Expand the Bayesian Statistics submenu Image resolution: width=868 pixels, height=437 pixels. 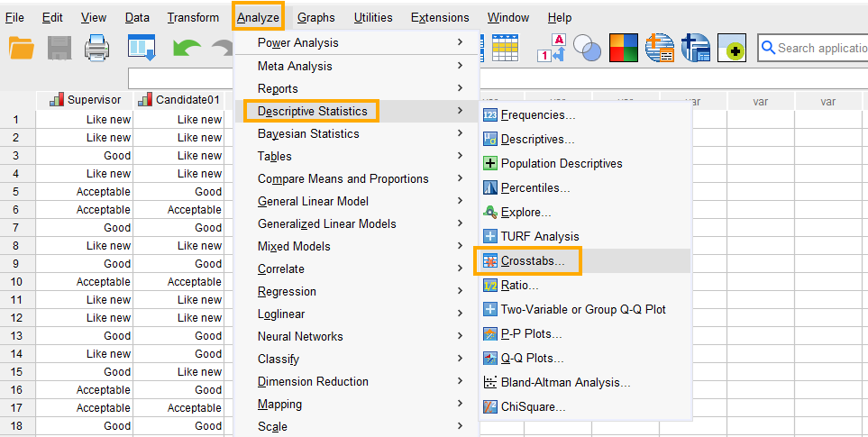pyautogui.click(x=357, y=134)
